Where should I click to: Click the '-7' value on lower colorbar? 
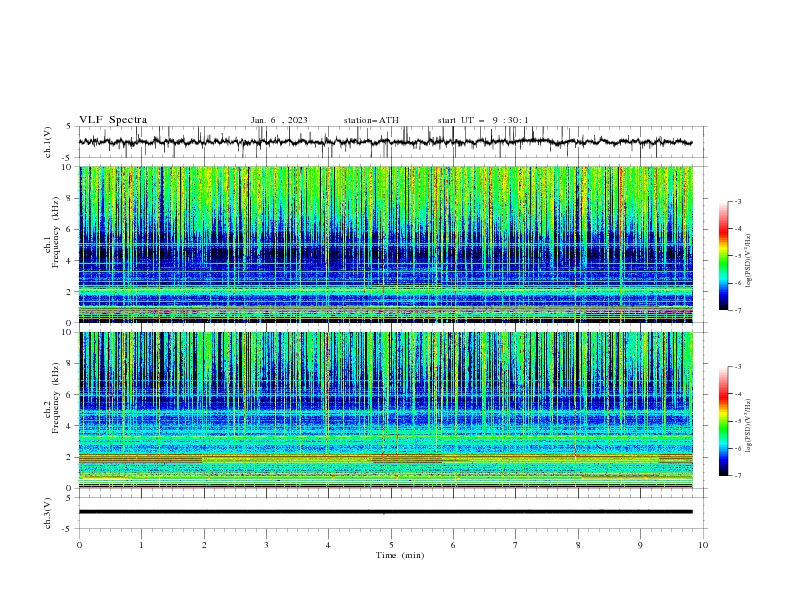(737, 475)
